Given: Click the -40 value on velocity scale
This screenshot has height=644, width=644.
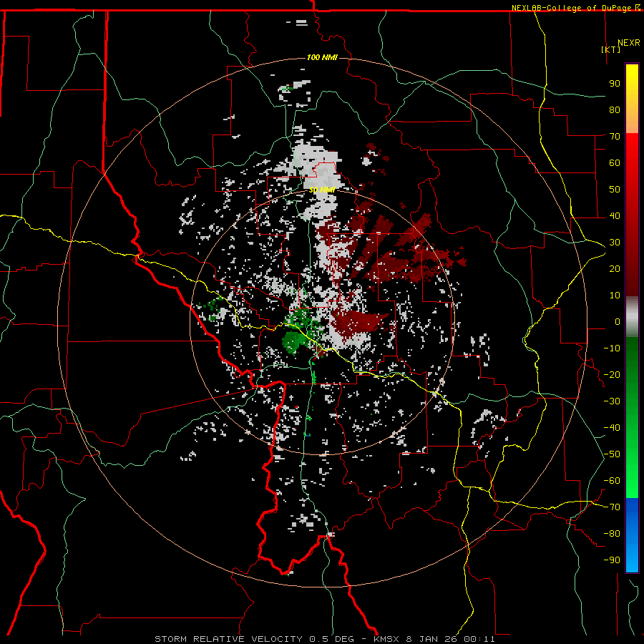Looking at the screenshot, I should click(x=612, y=428).
